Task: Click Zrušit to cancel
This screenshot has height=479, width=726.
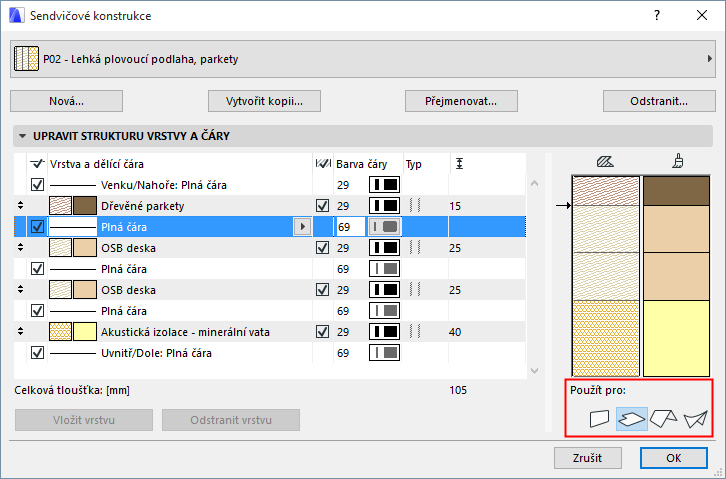Action: pos(588,458)
